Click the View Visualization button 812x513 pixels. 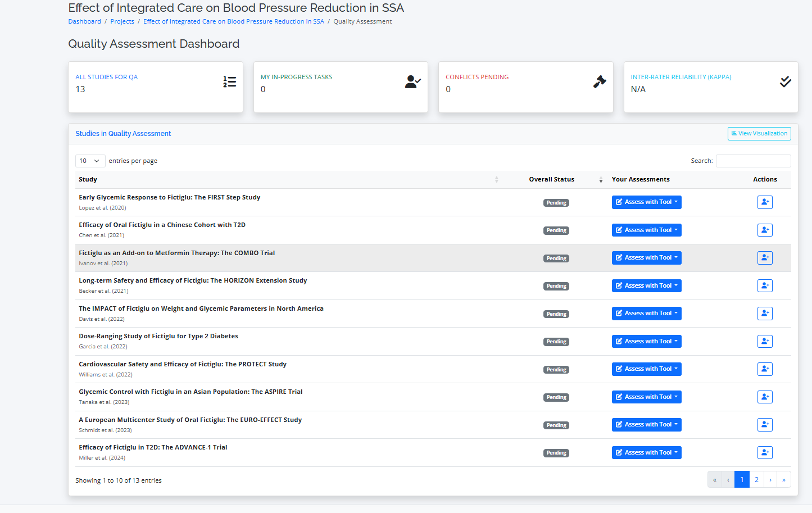point(759,134)
